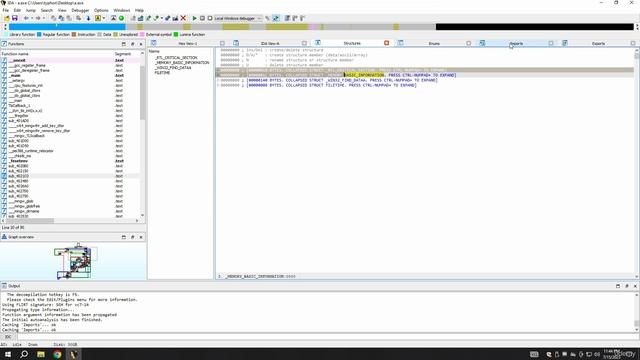Click the graph overview thumbnail
The height and width of the screenshot is (360, 640).
coord(73,261)
